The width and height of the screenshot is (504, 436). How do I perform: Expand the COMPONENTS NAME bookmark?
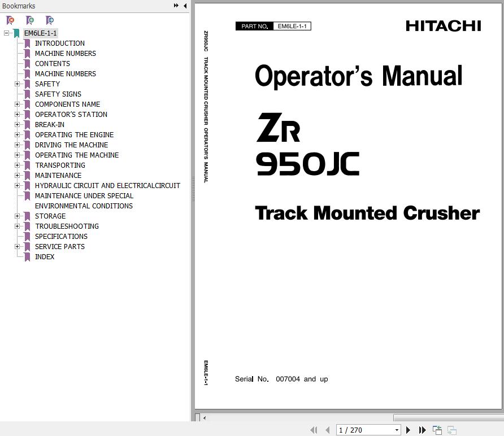click(17, 104)
